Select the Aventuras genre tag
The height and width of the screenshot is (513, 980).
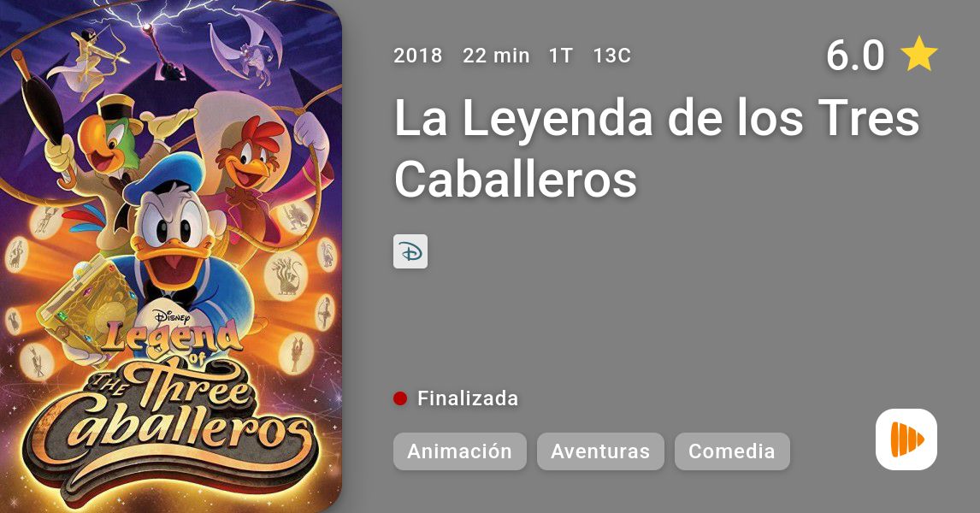[x=600, y=451]
